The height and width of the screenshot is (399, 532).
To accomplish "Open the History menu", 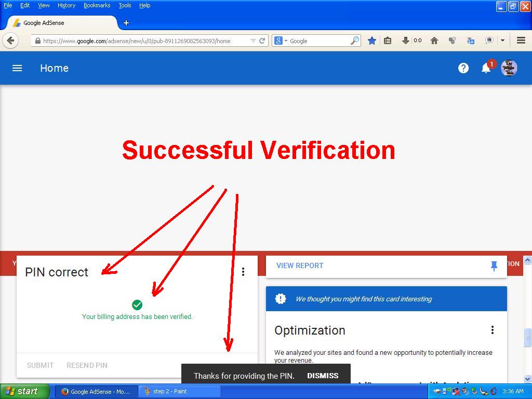I will coord(66,5).
